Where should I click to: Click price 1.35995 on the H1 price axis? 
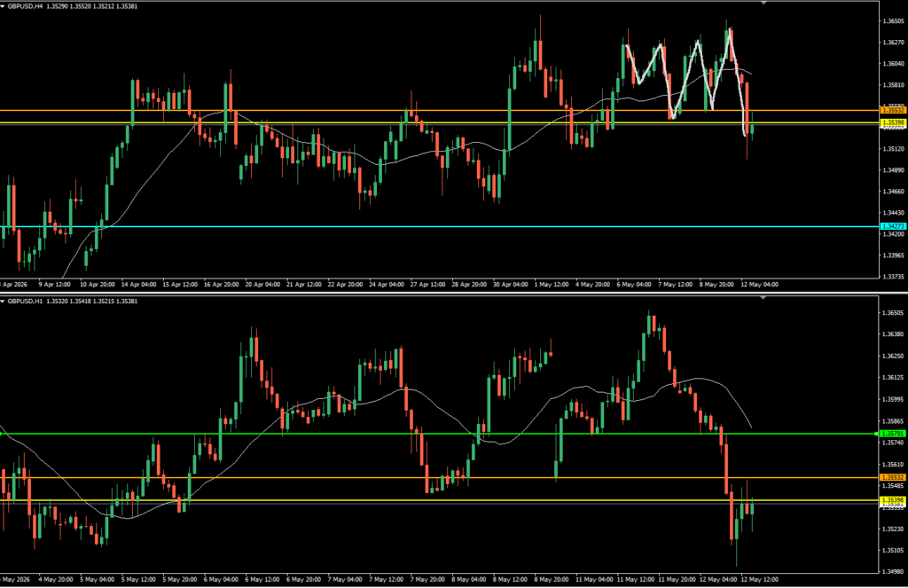893,400
